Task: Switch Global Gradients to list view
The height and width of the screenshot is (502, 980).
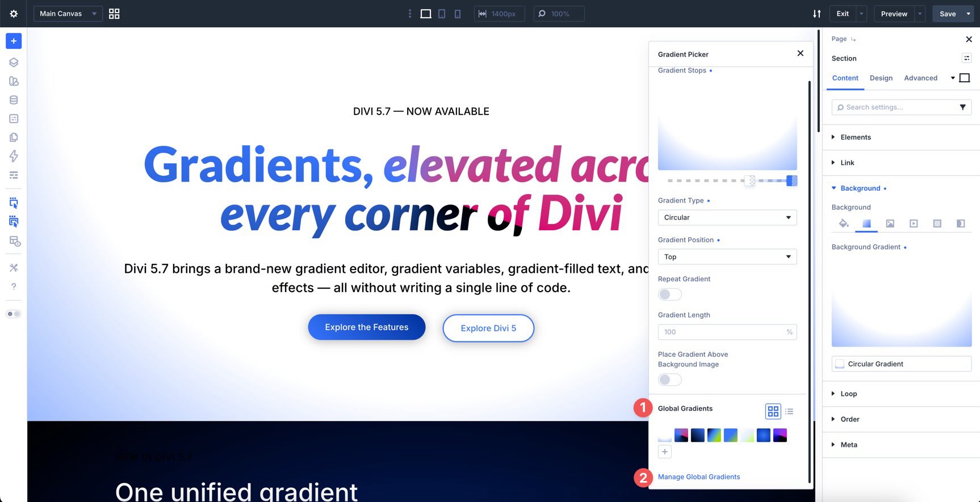Action: coord(789,411)
